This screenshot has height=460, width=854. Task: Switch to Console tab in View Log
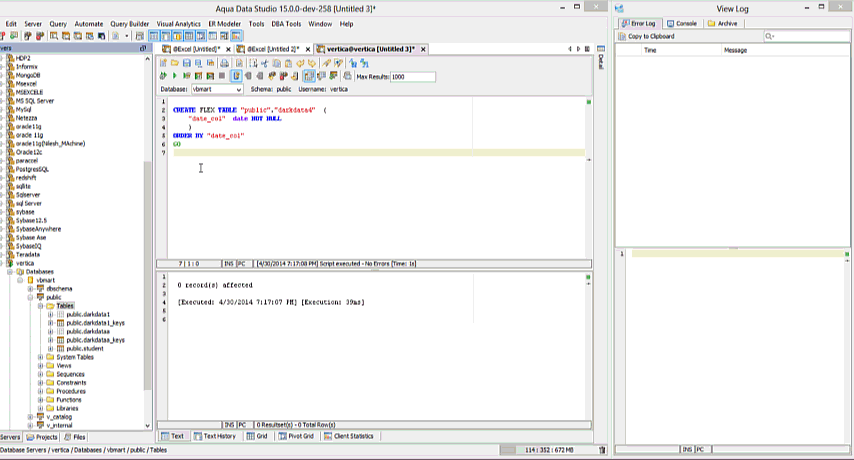point(682,23)
